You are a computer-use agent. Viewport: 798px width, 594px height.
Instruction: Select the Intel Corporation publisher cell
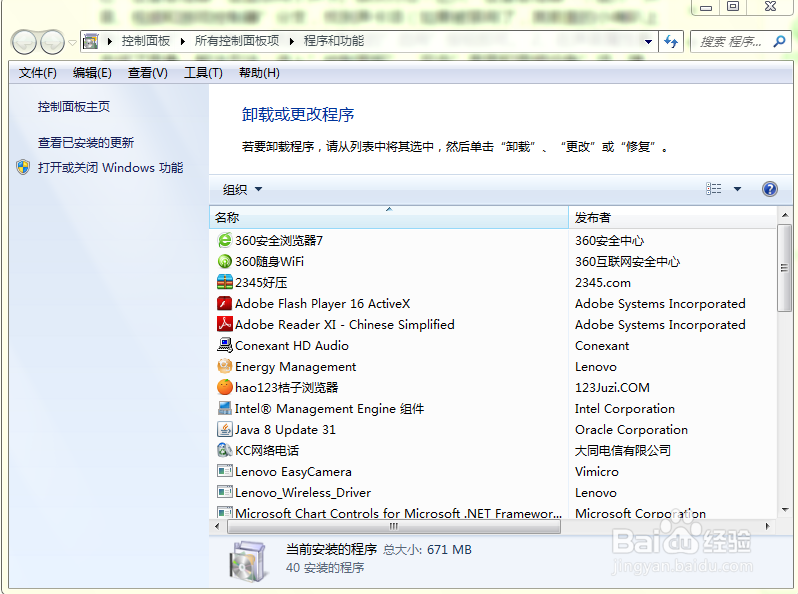tap(624, 409)
